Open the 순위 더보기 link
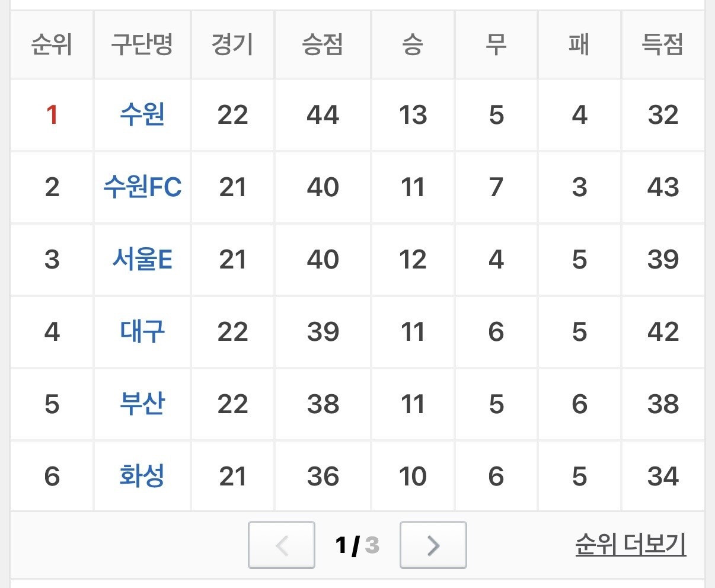The width and height of the screenshot is (715, 588). click(631, 544)
